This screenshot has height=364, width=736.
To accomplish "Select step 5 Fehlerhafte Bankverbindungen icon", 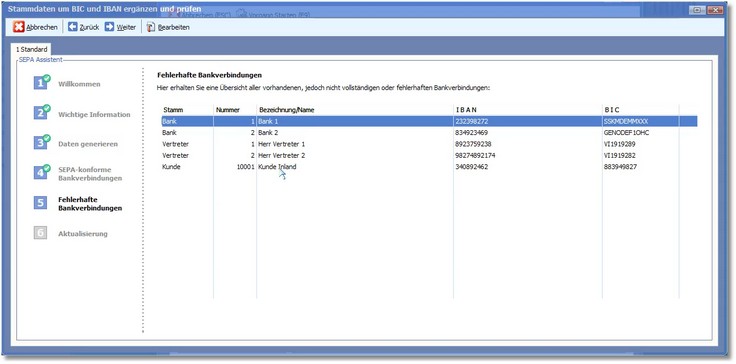I will point(40,202).
